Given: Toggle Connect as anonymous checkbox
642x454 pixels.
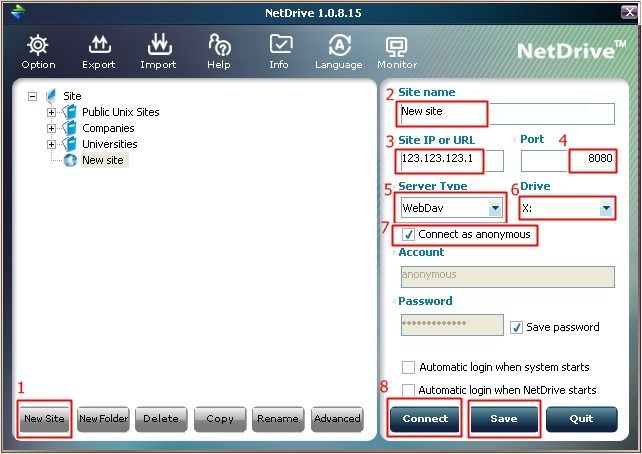Looking at the screenshot, I should [408, 235].
